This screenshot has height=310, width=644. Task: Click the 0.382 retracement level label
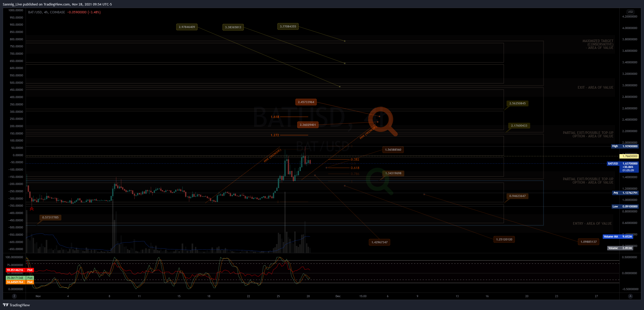355,160
